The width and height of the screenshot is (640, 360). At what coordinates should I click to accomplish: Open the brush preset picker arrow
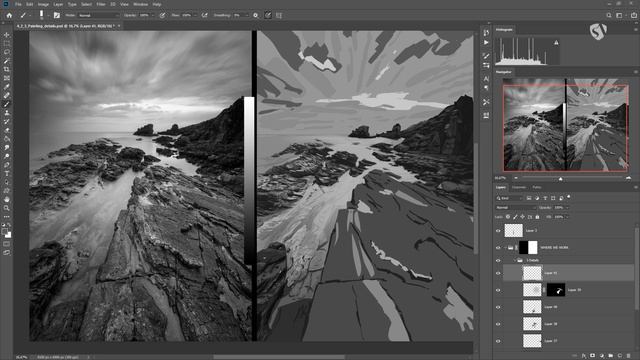48,15
